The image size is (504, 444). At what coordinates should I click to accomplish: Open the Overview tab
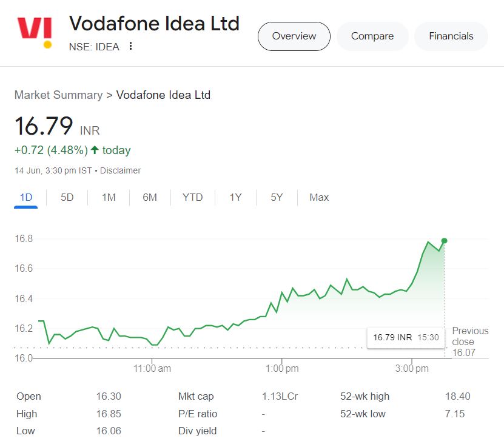[294, 36]
